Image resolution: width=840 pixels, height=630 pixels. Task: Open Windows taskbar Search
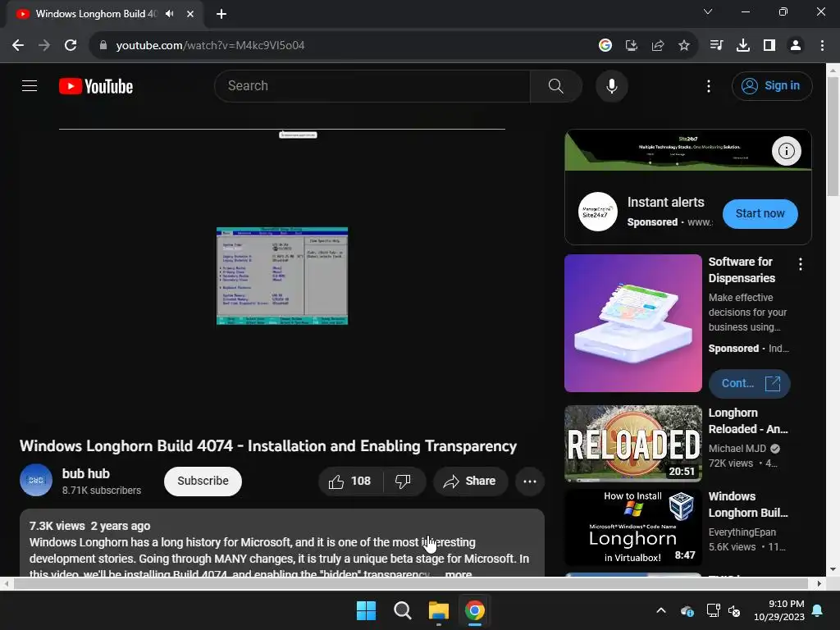pyautogui.click(x=402, y=610)
